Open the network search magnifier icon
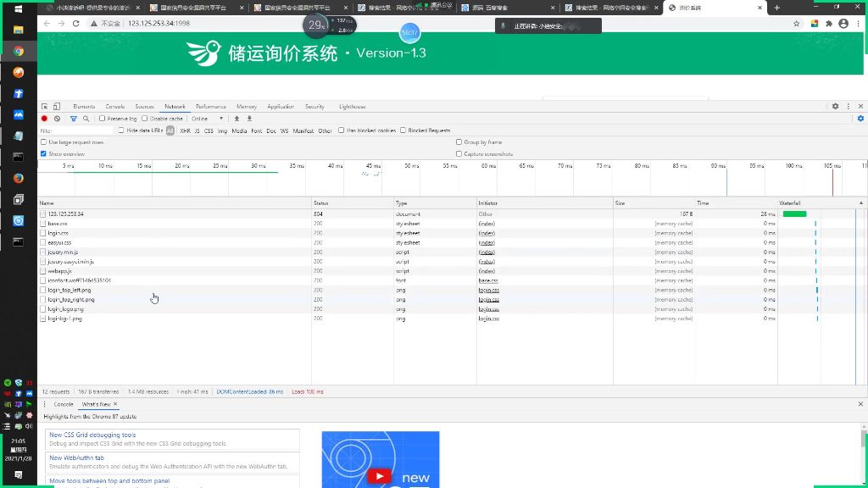Image resolution: width=868 pixels, height=488 pixels. 86,119
